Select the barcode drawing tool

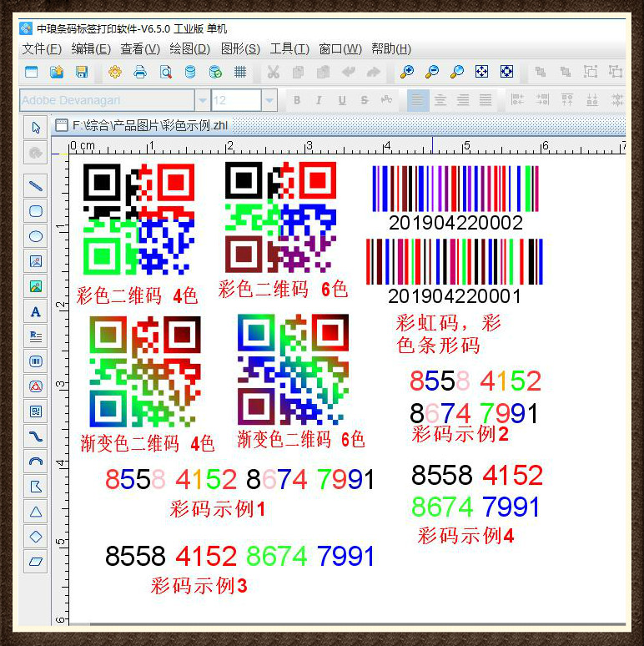click(36, 361)
